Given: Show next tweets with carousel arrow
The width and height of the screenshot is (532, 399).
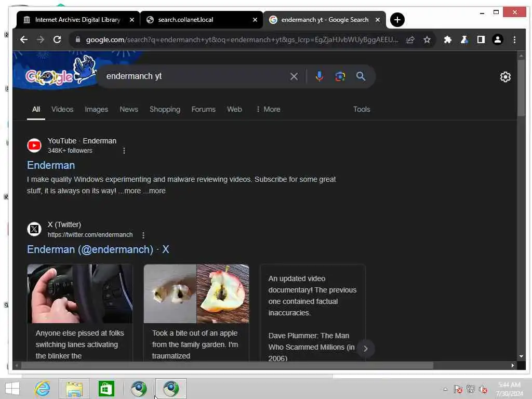Looking at the screenshot, I should pos(365,349).
